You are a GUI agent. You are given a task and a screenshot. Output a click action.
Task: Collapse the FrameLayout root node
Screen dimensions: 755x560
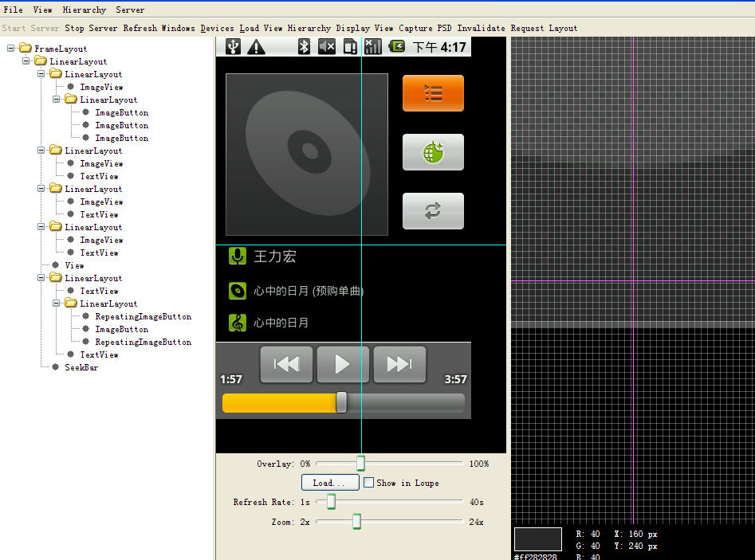[10, 48]
